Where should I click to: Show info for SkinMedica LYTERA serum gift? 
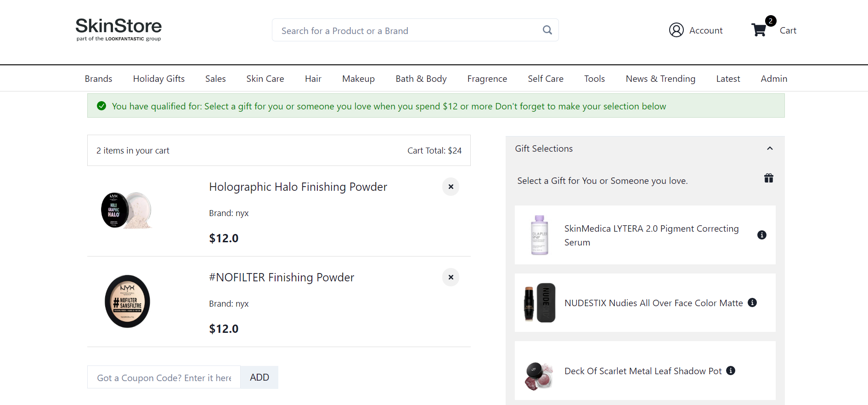(761, 235)
